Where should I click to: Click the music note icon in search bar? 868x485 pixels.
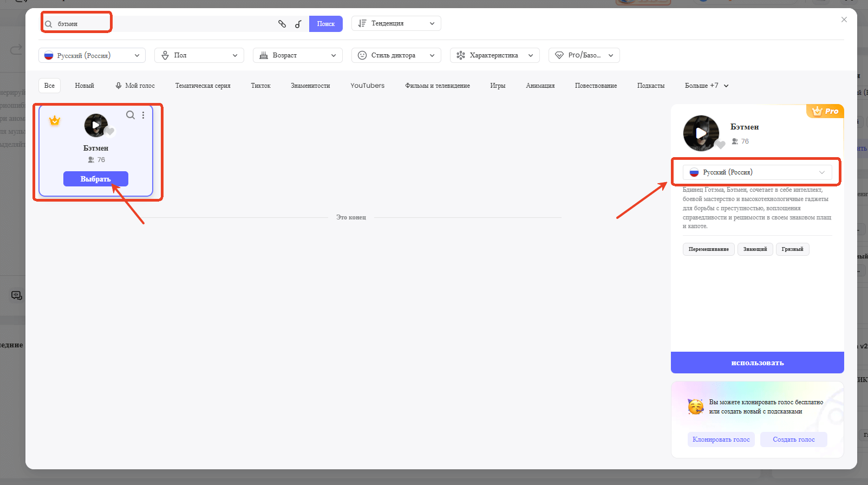pyautogui.click(x=298, y=24)
